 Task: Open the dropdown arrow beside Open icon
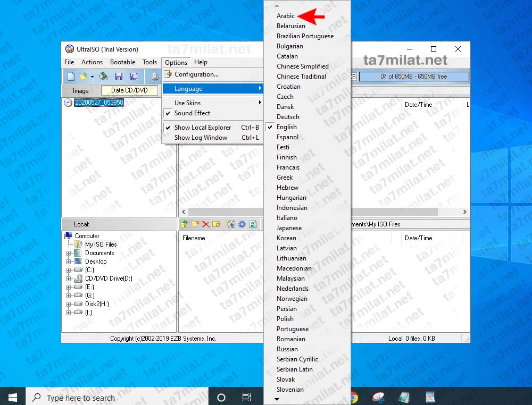[x=92, y=77]
